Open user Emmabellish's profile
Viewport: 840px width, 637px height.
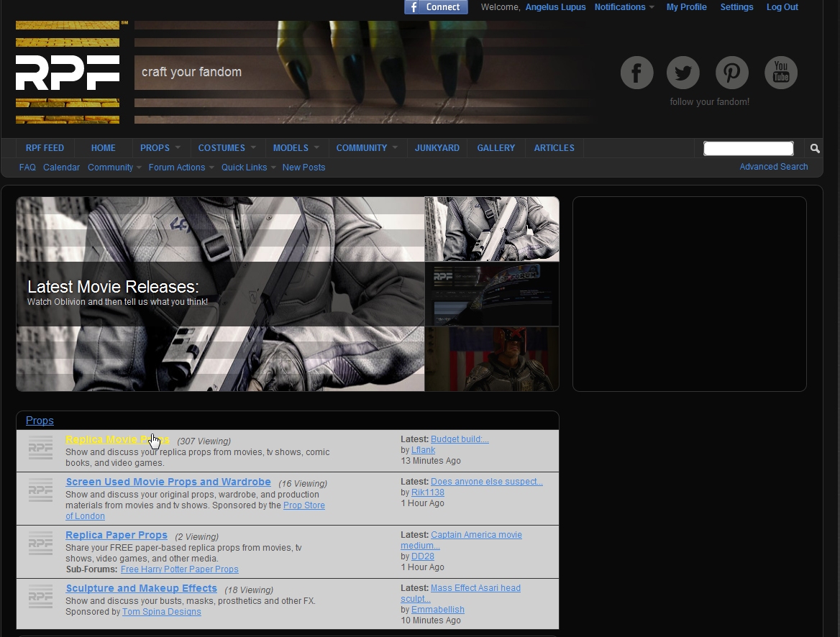(x=437, y=609)
